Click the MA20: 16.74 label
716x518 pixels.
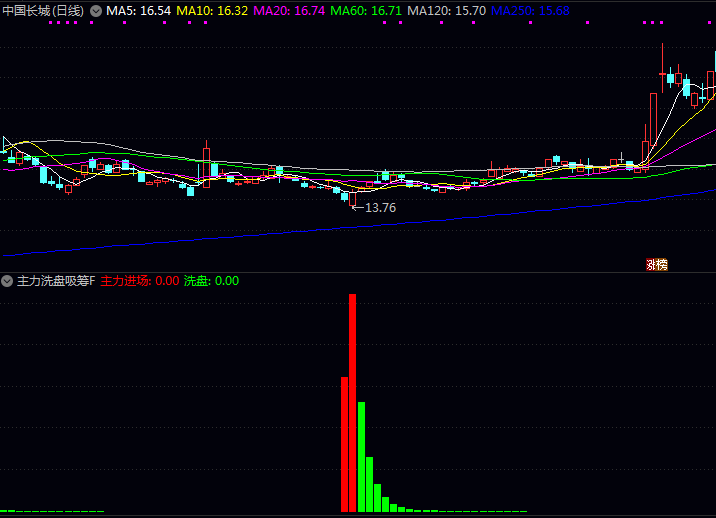point(289,11)
